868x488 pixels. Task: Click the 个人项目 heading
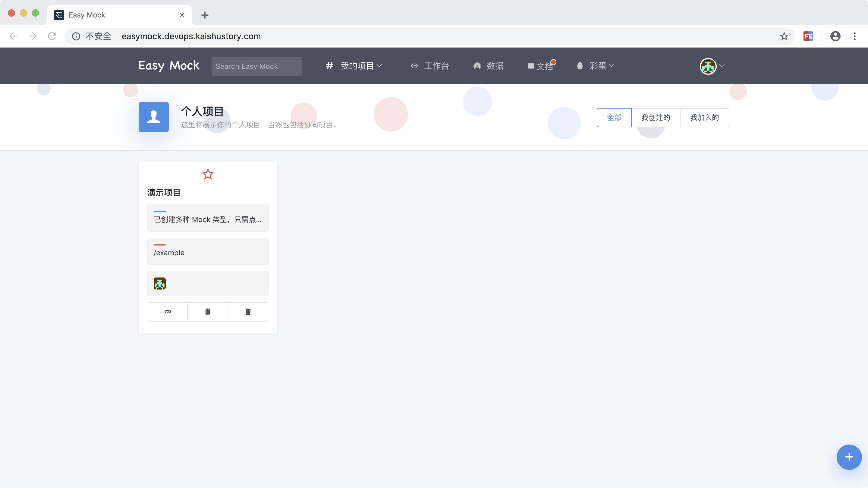(x=202, y=111)
